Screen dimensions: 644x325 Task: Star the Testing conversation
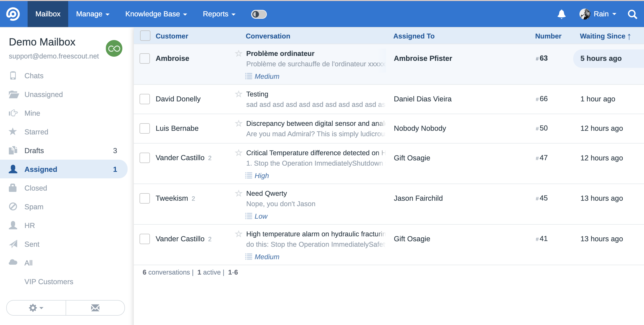(x=238, y=94)
